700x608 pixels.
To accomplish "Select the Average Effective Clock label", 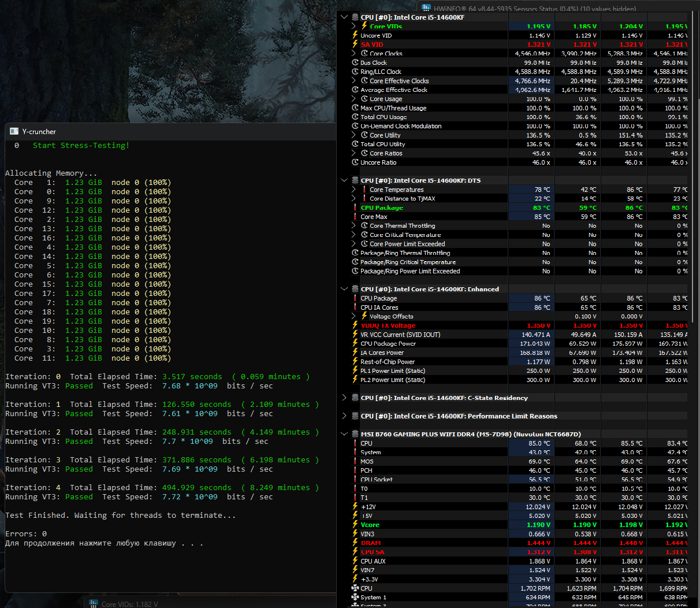I will tap(394, 90).
